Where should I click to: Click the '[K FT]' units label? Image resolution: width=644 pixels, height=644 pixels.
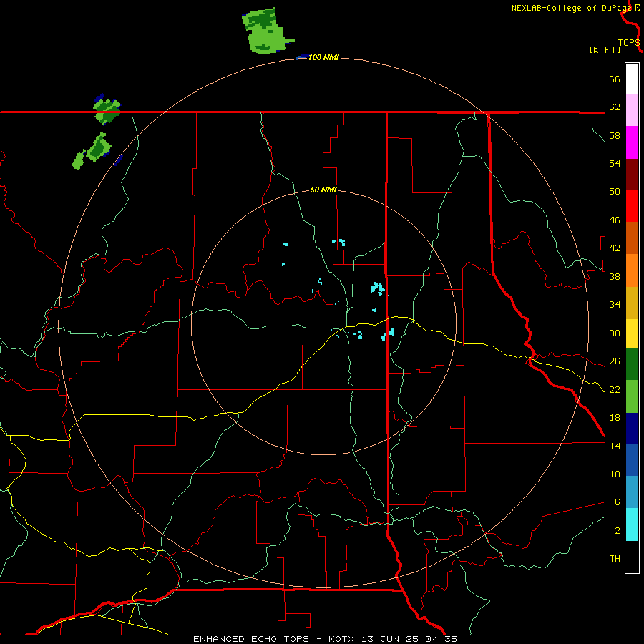605,50
